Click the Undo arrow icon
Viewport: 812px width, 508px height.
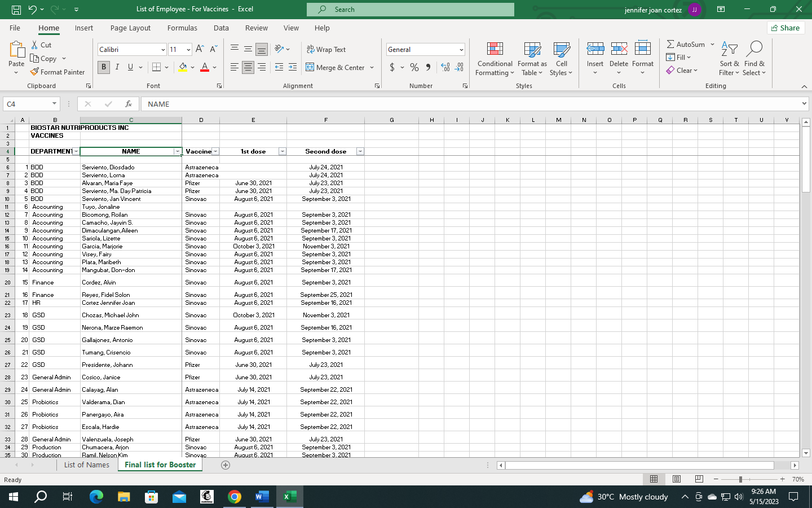(32, 10)
